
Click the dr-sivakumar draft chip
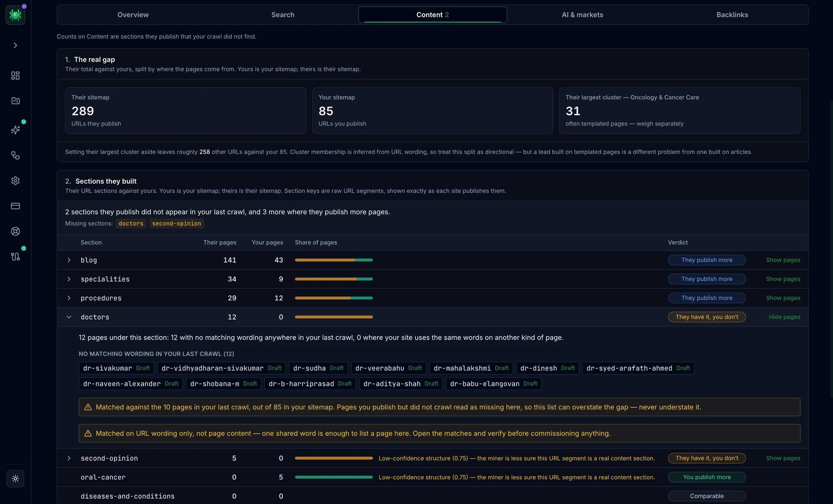pyautogui.click(x=116, y=368)
